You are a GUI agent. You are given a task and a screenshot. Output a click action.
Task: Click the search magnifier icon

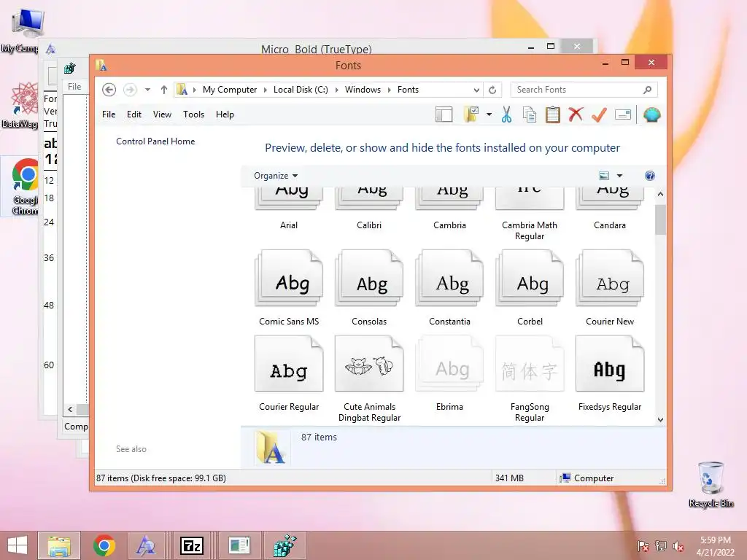pyautogui.click(x=648, y=90)
